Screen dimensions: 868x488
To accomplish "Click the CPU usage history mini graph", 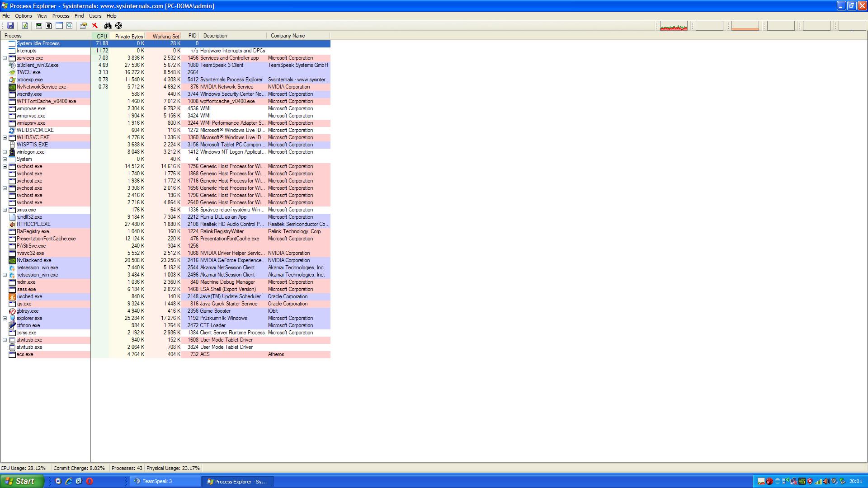I will pos(674,26).
